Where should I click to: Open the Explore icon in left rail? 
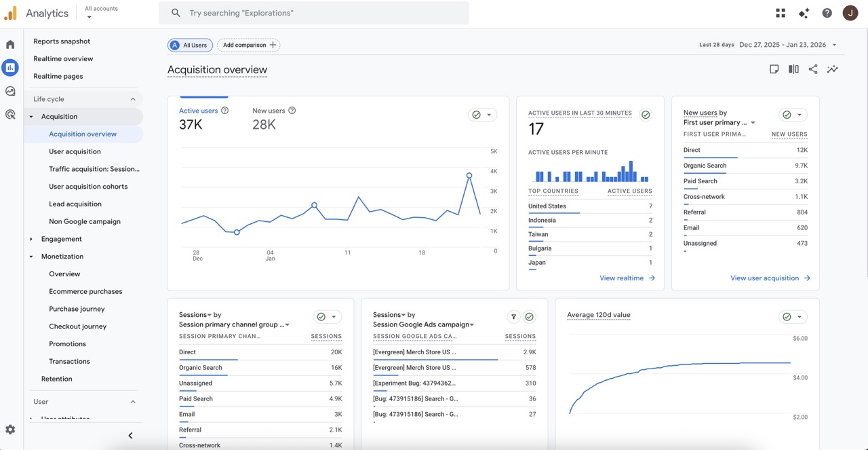click(x=10, y=91)
